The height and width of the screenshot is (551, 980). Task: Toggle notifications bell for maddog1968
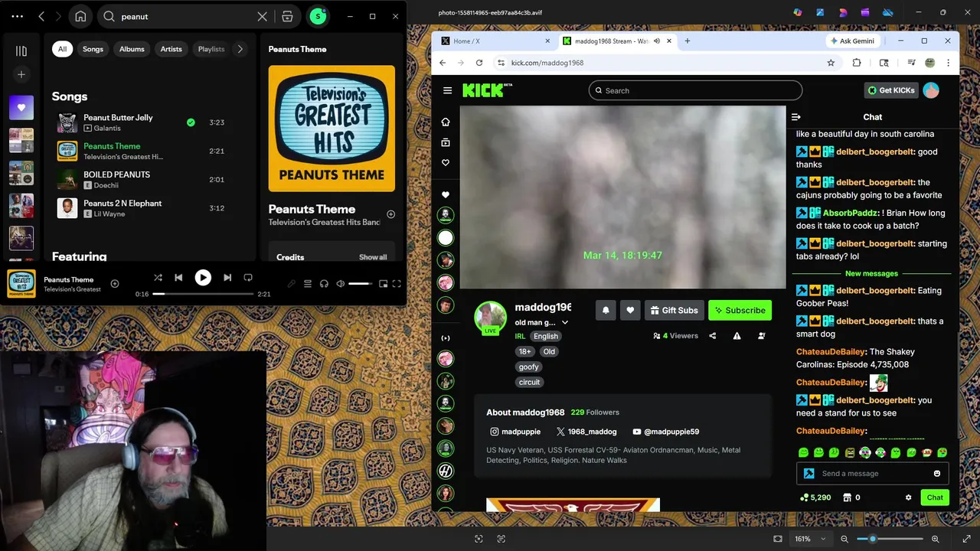point(606,310)
